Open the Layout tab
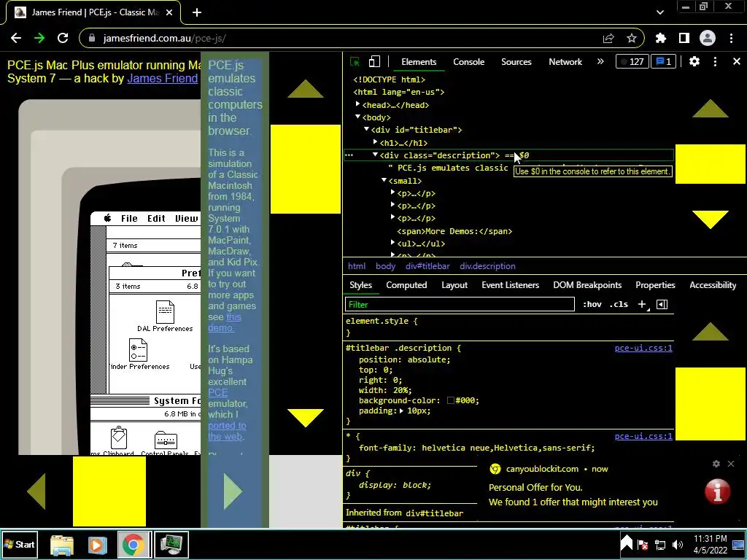Screen dimensions: 747x560 pyautogui.click(x=454, y=285)
